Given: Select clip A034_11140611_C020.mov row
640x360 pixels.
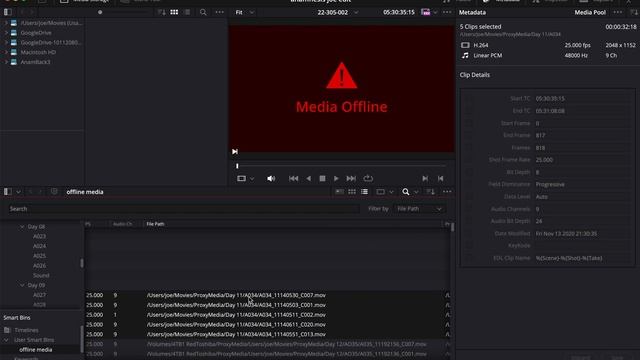Looking at the screenshot, I should [267, 324].
